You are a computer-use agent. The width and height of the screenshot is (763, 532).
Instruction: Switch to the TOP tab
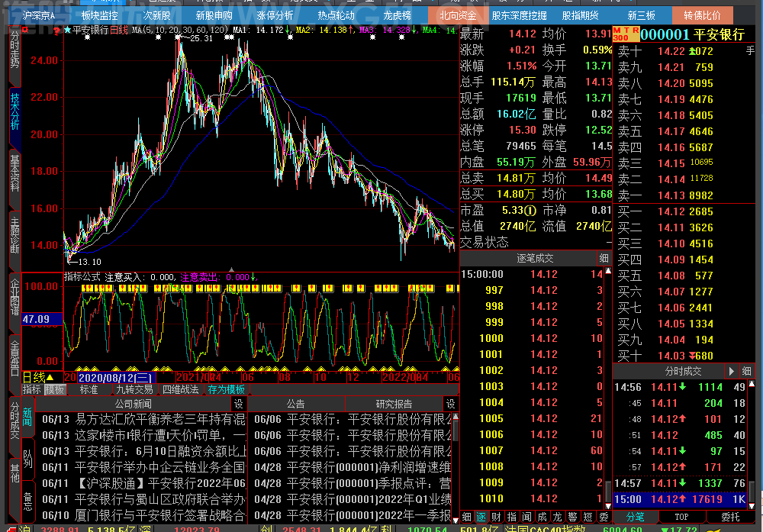[681, 517]
